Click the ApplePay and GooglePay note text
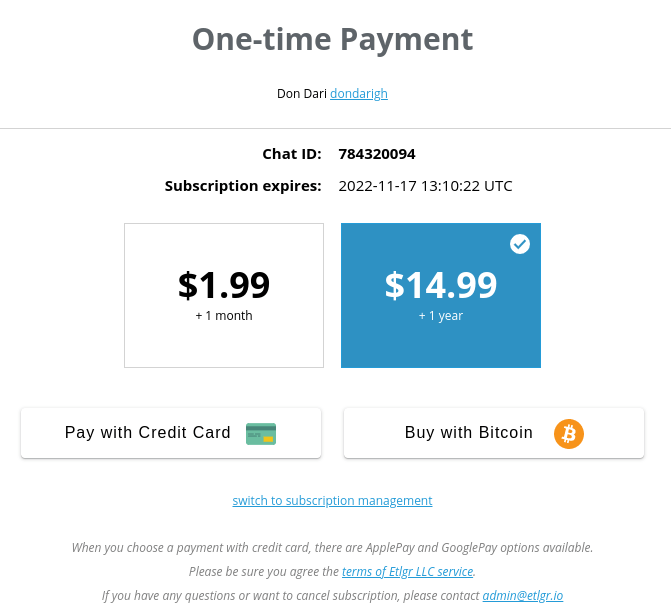The width and height of the screenshot is (671, 611). tap(333, 547)
